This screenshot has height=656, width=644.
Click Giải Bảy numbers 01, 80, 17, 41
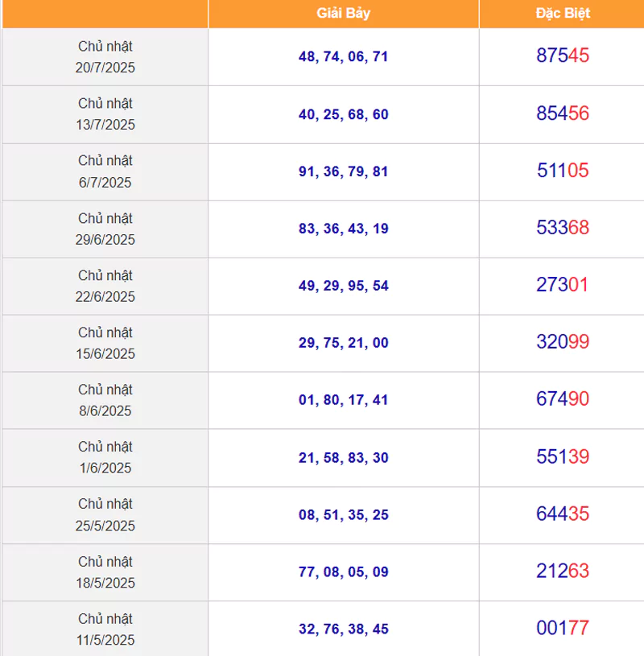point(343,400)
